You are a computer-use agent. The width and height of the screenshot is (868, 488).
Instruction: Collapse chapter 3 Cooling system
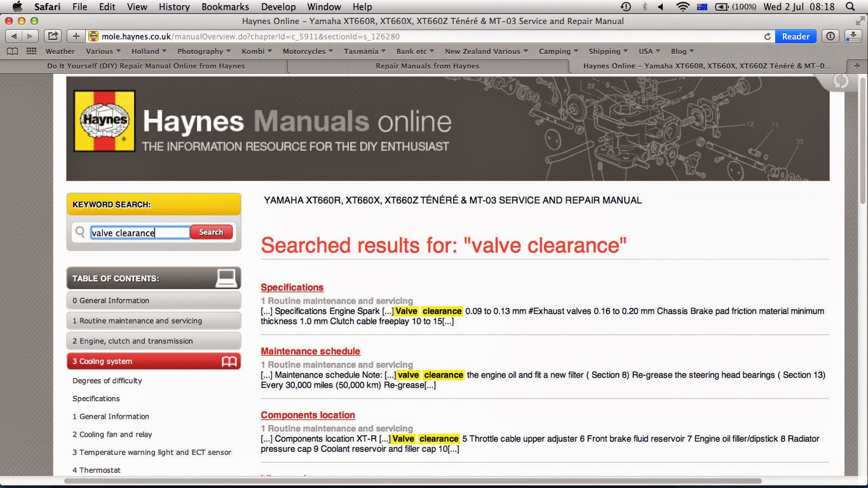click(154, 362)
